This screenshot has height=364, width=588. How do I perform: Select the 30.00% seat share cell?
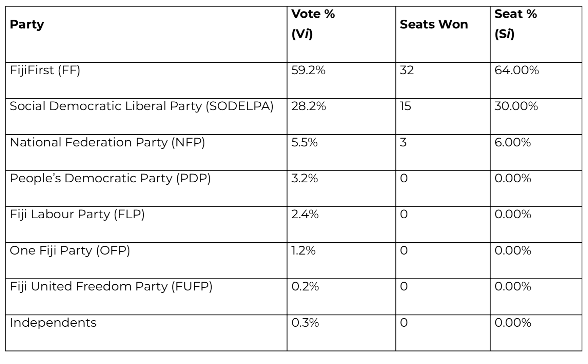coord(516,106)
